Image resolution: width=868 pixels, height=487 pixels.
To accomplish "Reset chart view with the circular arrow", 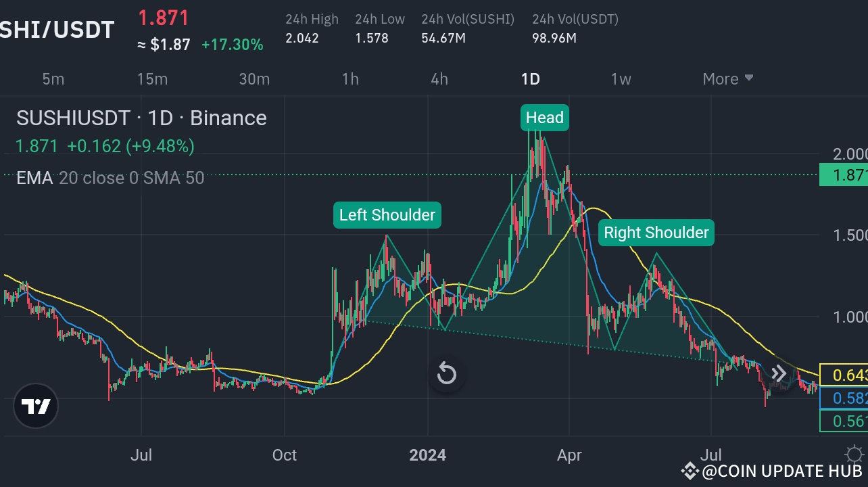I will (x=447, y=373).
